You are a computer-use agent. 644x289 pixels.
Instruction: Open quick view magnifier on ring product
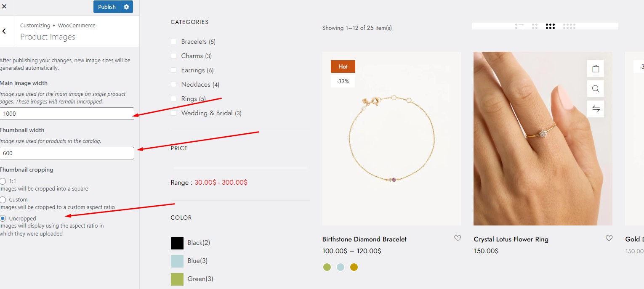point(595,89)
